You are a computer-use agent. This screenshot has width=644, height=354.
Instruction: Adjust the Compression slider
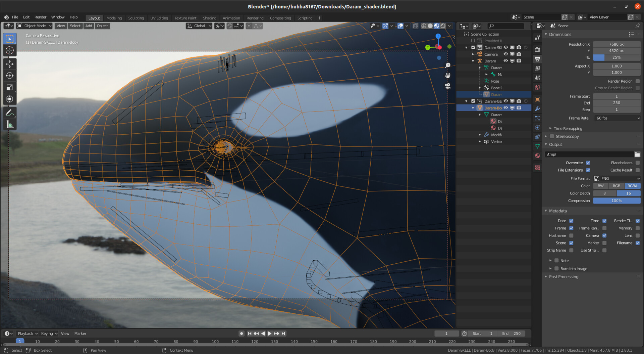(616, 201)
